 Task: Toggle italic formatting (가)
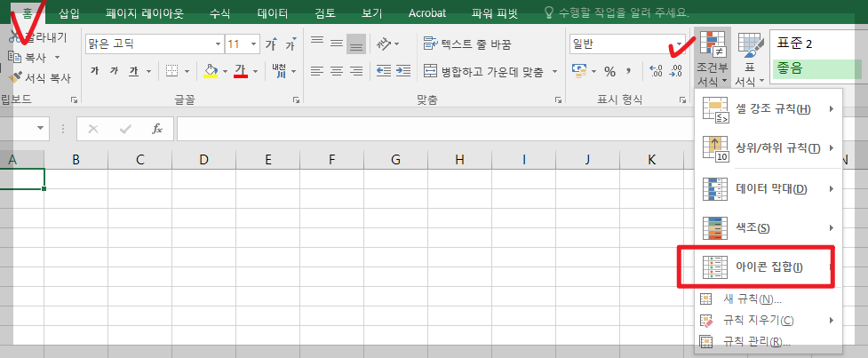coord(114,71)
